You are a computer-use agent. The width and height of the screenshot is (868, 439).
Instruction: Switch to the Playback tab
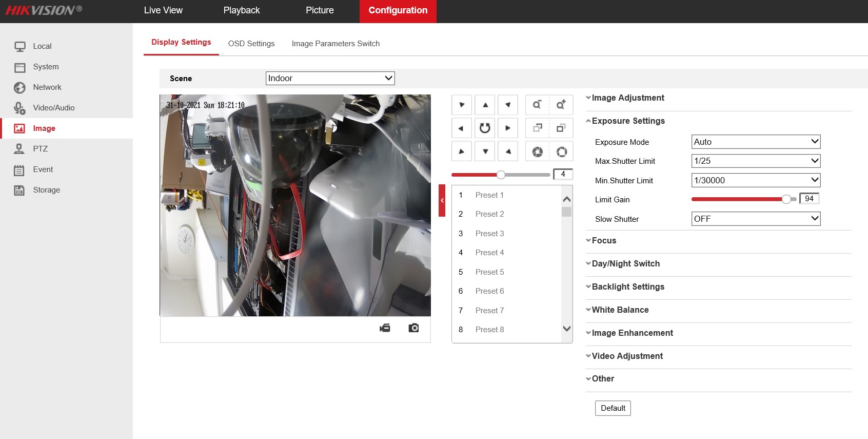[x=242, y=11]
